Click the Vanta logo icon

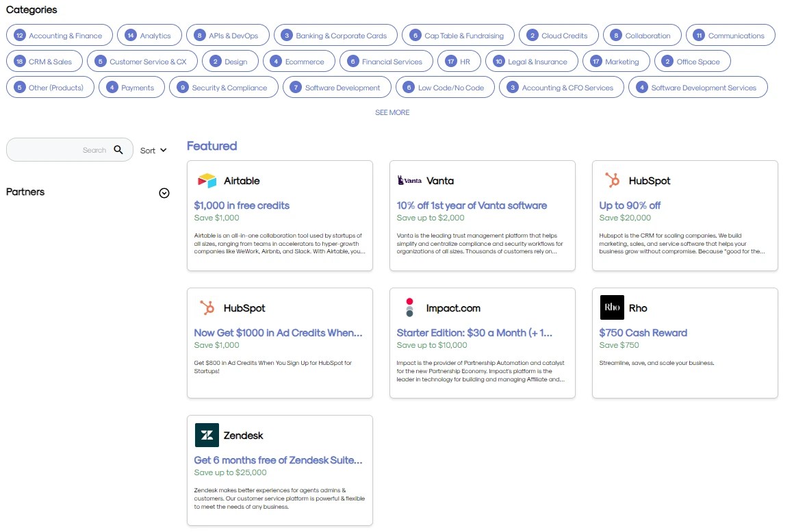(409, 180)
